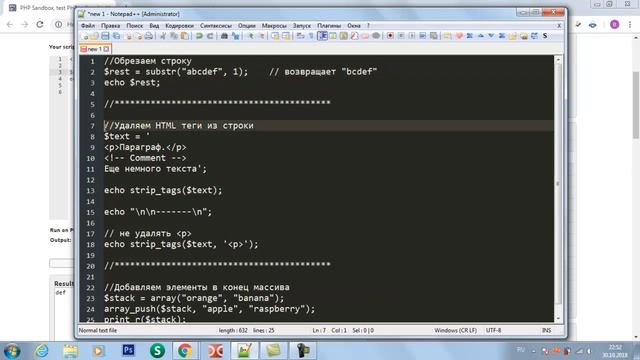Image resolution: width=640 pixels, height=360 pixels.
Task: Click the Replace toolbar icon
Action: [x=235, y=36]
